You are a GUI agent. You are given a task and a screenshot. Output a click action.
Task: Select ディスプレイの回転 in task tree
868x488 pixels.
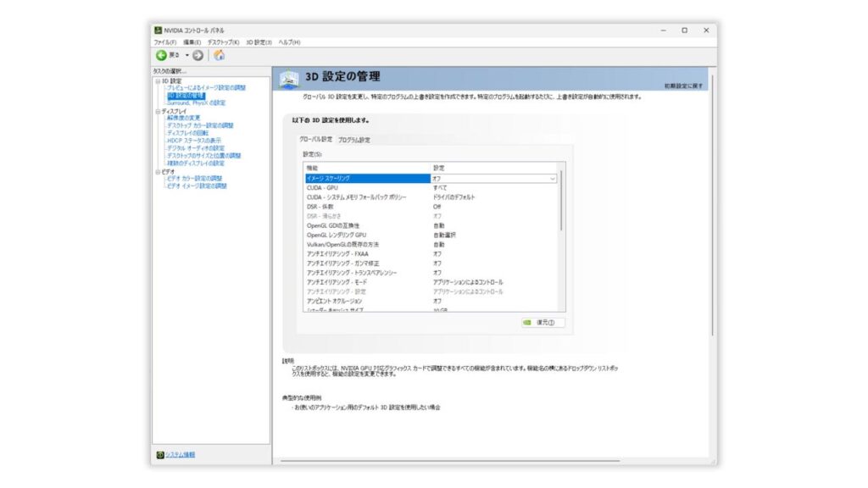[187, 133]
